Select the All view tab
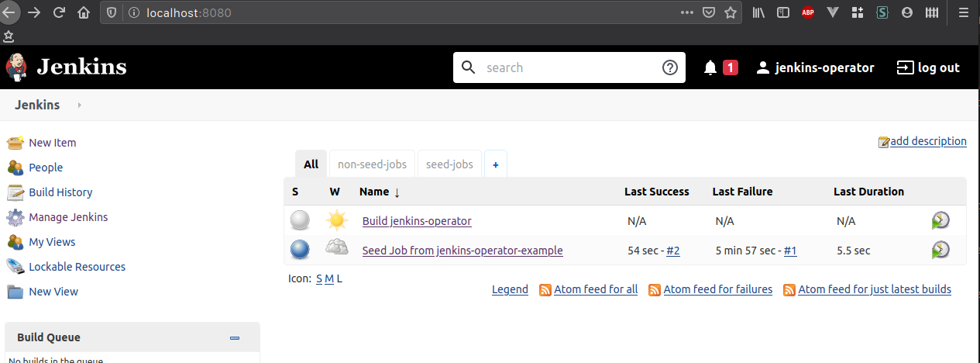 311,164
